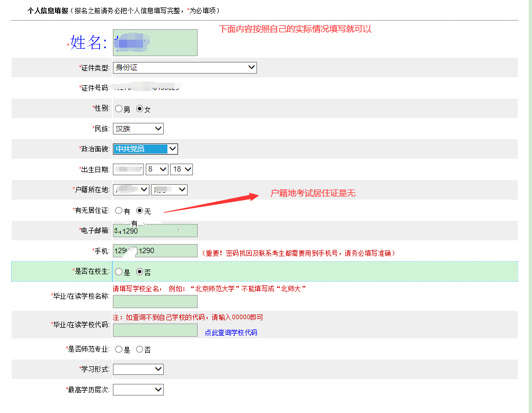Open the 政治面貌 dropdown showing 中共党员

click(x=145, y=149)
